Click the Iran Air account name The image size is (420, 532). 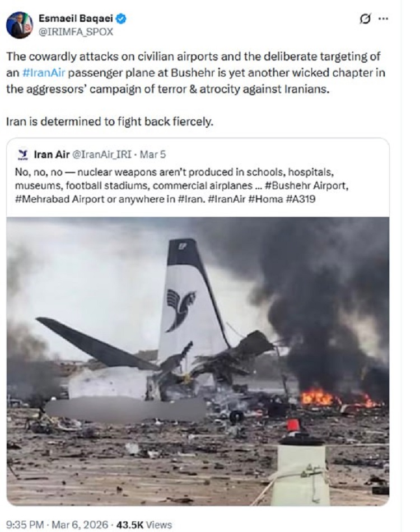[51, 154]
